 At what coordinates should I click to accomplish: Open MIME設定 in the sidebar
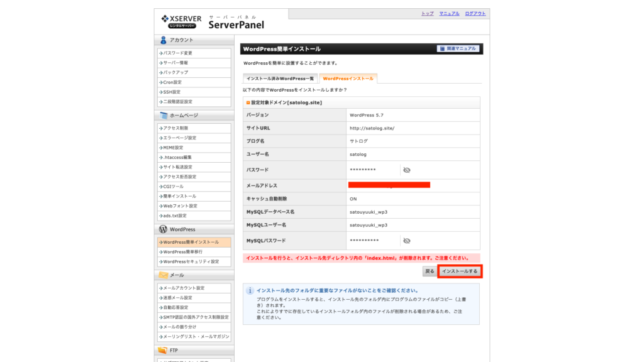pyautogui.click(x=194, y=148)
